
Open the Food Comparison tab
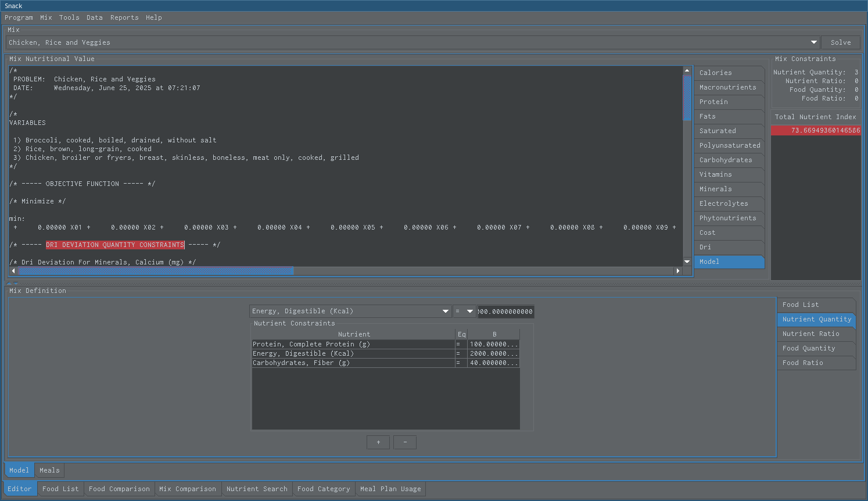[x=119, y=489]
